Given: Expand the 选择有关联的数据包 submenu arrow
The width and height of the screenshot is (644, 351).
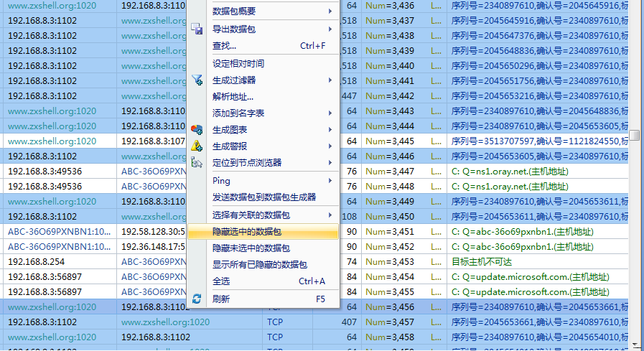Looking at the screenshot, I should [330, 215].
